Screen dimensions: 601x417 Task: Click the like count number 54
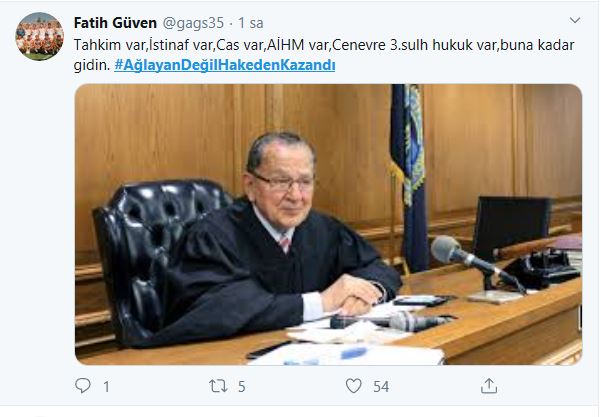coord(381,386)
